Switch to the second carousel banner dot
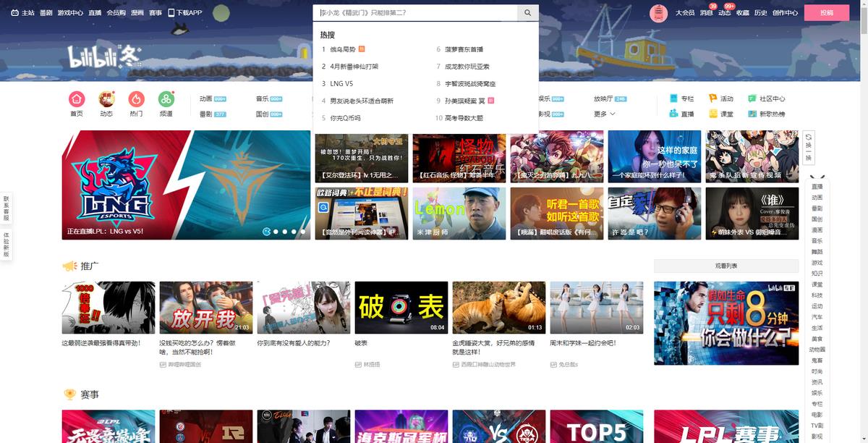 276,232
